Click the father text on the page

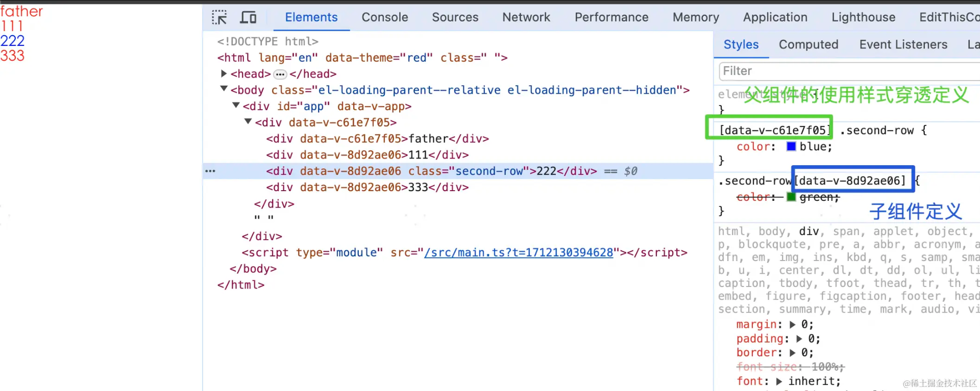click(21, 11)
